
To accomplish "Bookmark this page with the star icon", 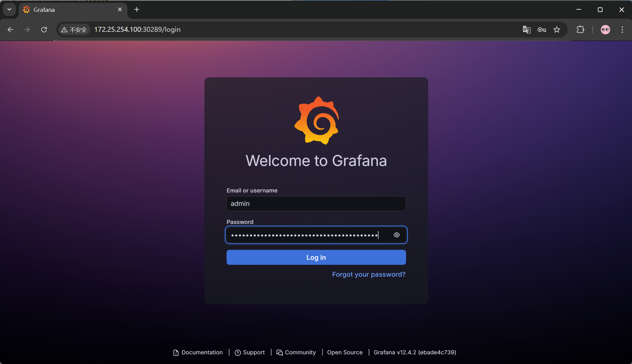I will click(556, 30).
